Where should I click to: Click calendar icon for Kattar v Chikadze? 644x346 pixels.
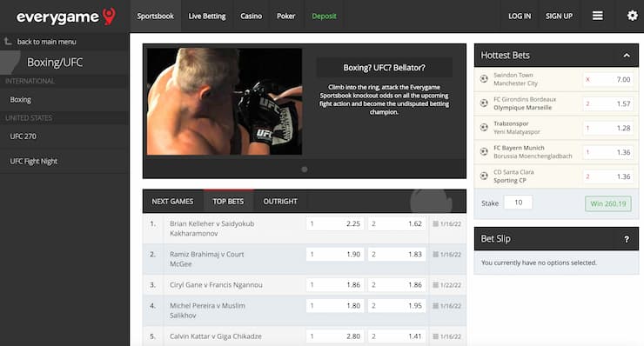[435, 336]
